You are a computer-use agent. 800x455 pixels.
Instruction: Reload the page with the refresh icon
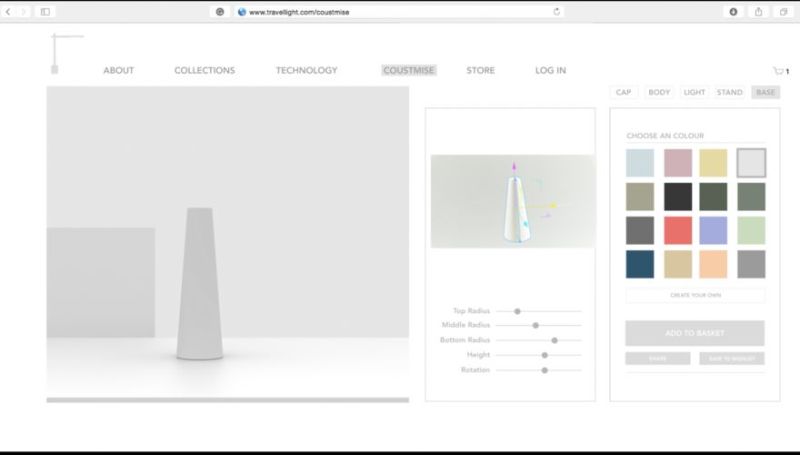pyautogui.click(x=556, y=12)
